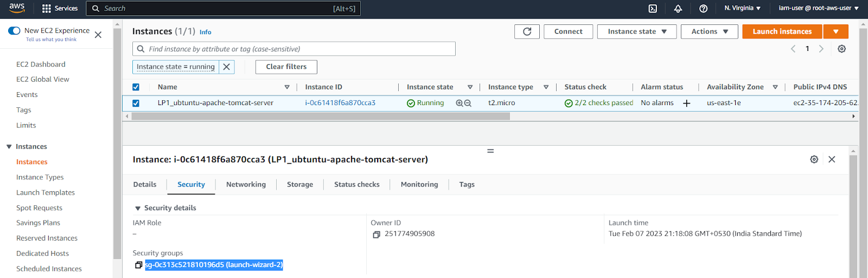Open the sg-0c313c521810196d5 security group link
Screen dimensions: 868x278
[x=214, y=265]
